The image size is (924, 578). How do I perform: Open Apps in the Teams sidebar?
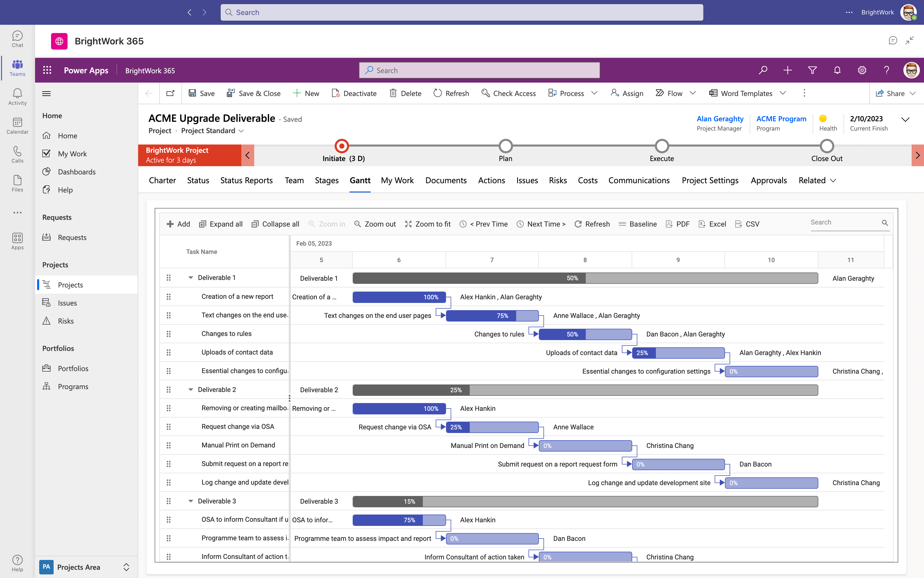[x=17, y=241]
